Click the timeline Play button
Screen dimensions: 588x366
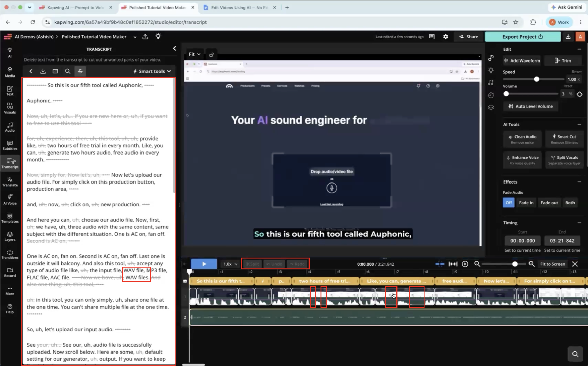204,264
